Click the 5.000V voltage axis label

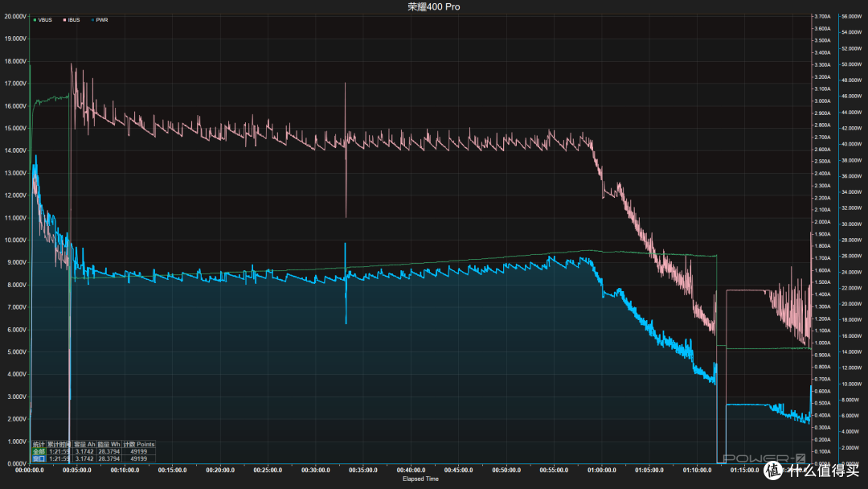pos(17,352)
